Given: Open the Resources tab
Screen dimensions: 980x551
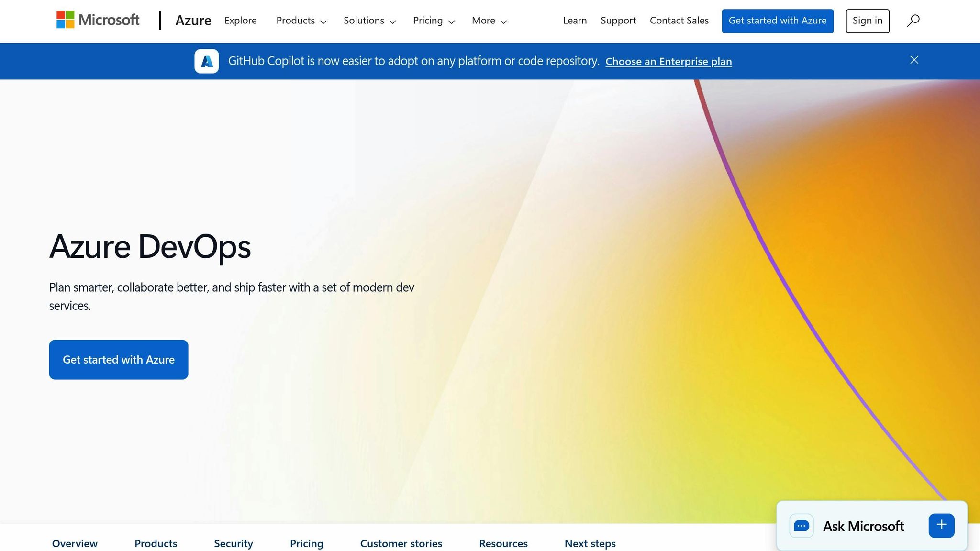Looking at the screenshot, I should [x=503, y=543].
